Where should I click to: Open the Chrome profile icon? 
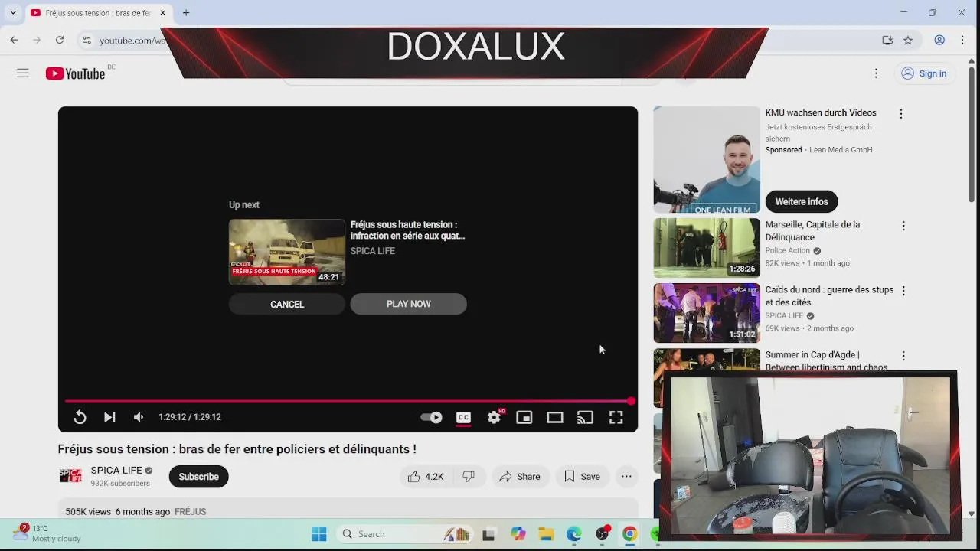tap(939, 40)
